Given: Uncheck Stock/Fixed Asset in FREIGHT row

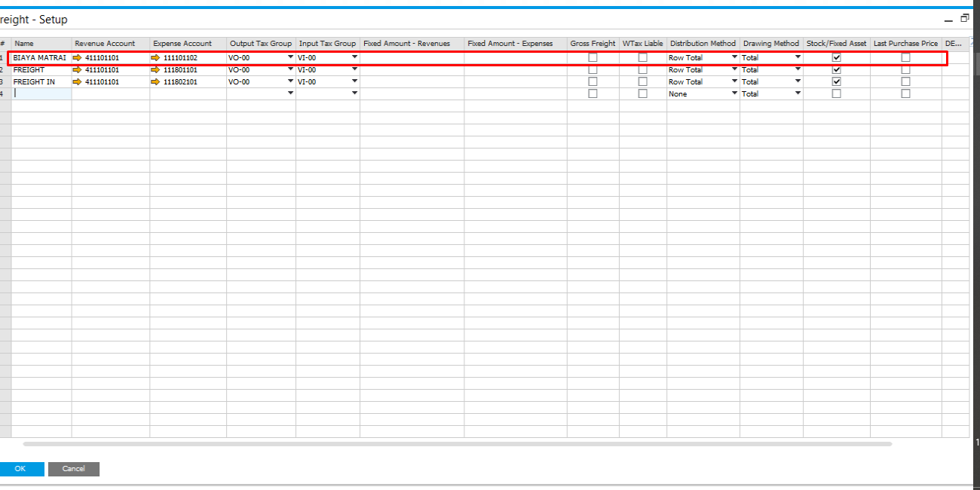Looking at the screenshot, I should click(836, 69).
